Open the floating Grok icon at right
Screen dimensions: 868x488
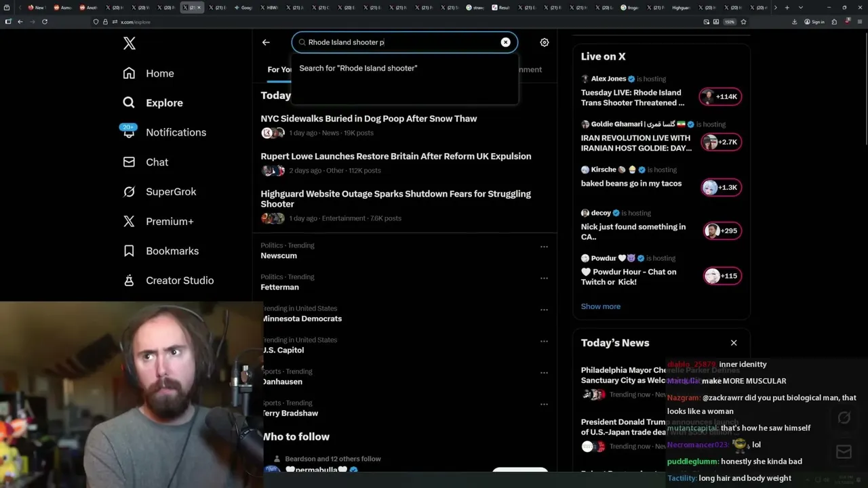[844, 418]
